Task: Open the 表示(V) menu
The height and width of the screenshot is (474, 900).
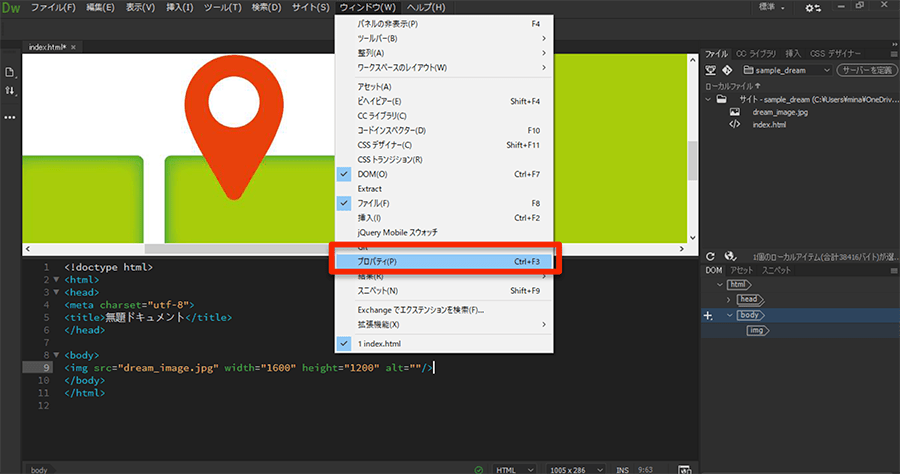Action: pyautogui.click(x=141, y=7)
